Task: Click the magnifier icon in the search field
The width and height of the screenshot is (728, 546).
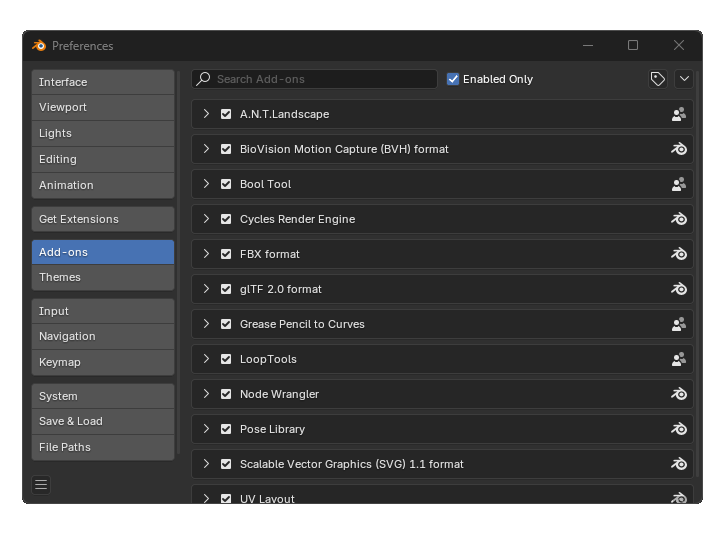Action: coord(203,78)
